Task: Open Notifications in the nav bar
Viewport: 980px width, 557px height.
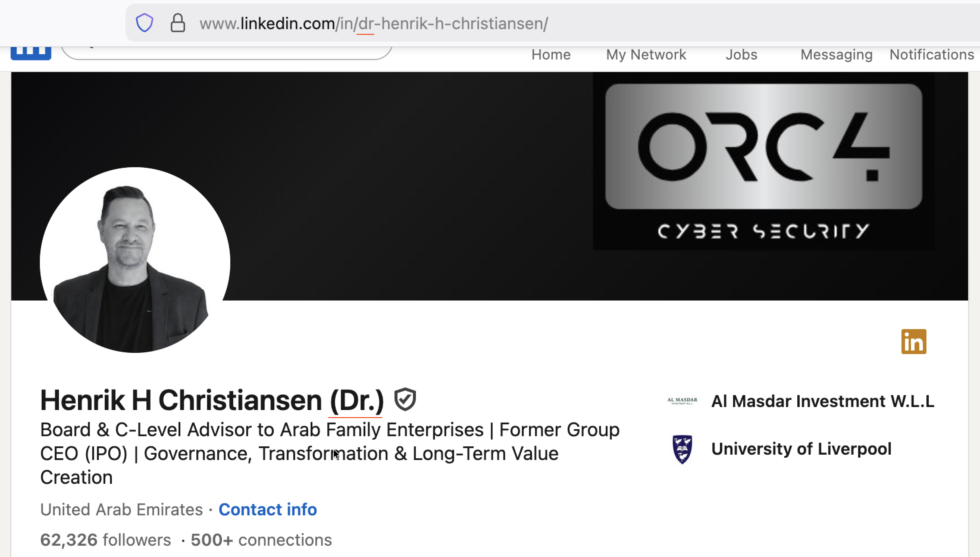Action: [x=932, y=55]
